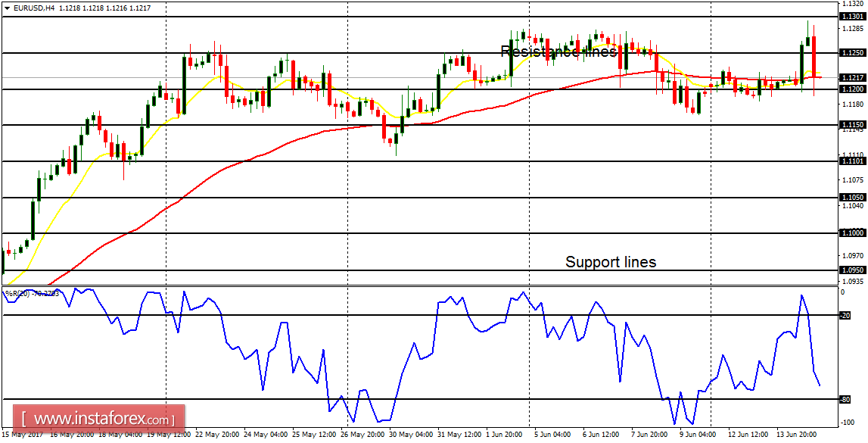Click the 1.1000 price level tag
The width and height of the screenshot is (868, 443).
tap(853, 233)
